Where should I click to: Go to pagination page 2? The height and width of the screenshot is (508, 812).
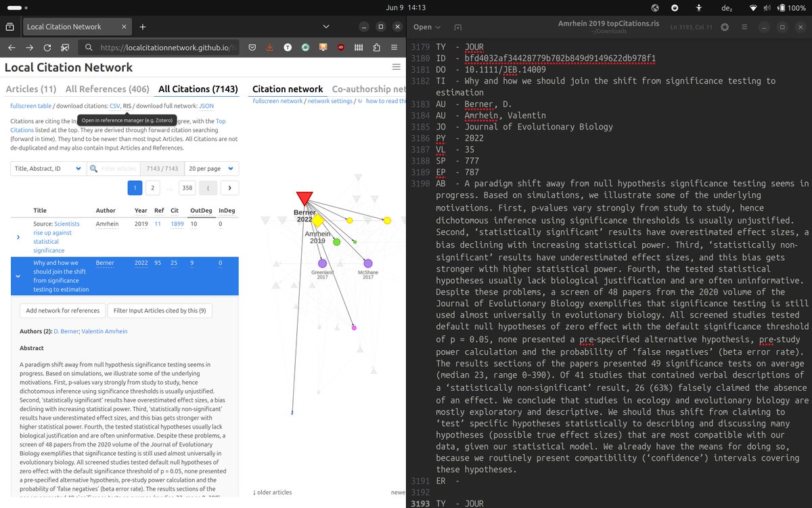coord(153,188)
